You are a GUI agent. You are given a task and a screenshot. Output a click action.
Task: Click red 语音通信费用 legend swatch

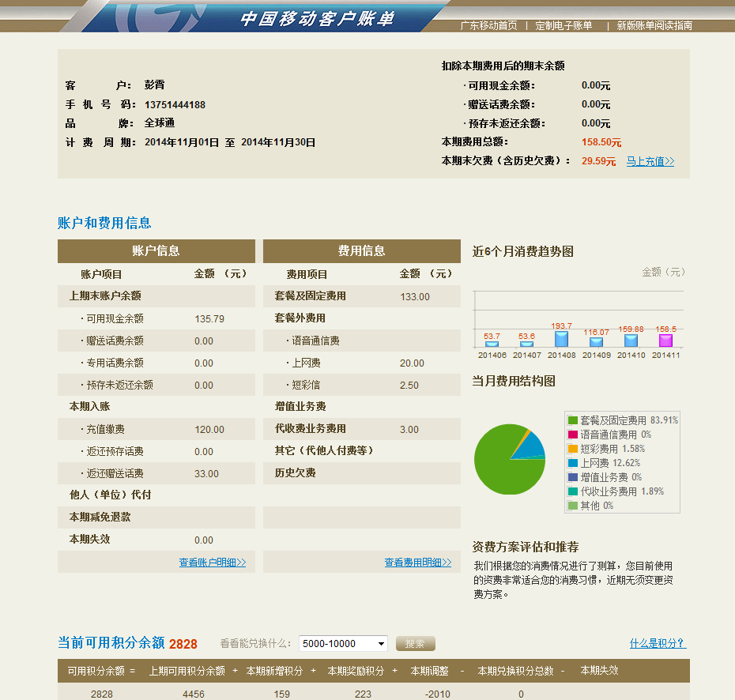tap(572, 435)
